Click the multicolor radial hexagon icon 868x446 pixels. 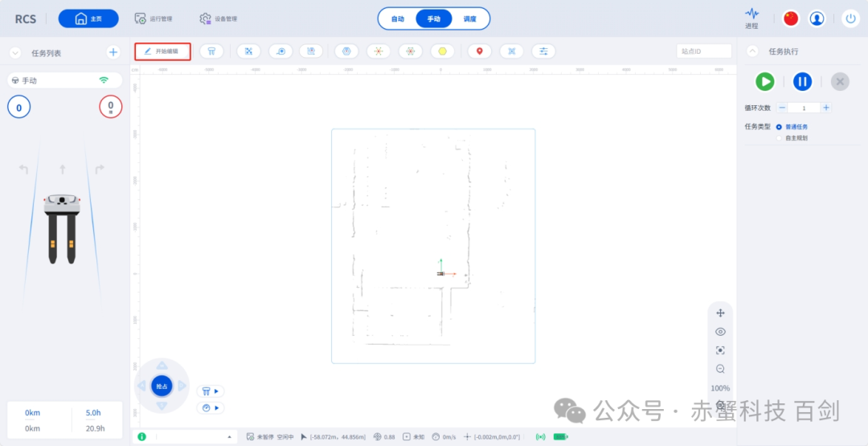pyautogui.click(x=410, y=51)
